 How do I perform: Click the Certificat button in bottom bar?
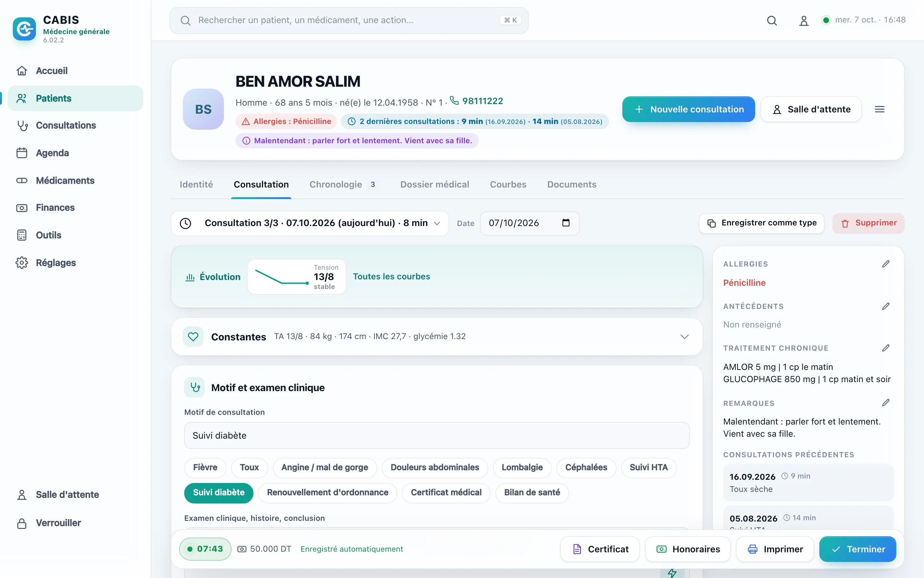[x=600, y=549]
